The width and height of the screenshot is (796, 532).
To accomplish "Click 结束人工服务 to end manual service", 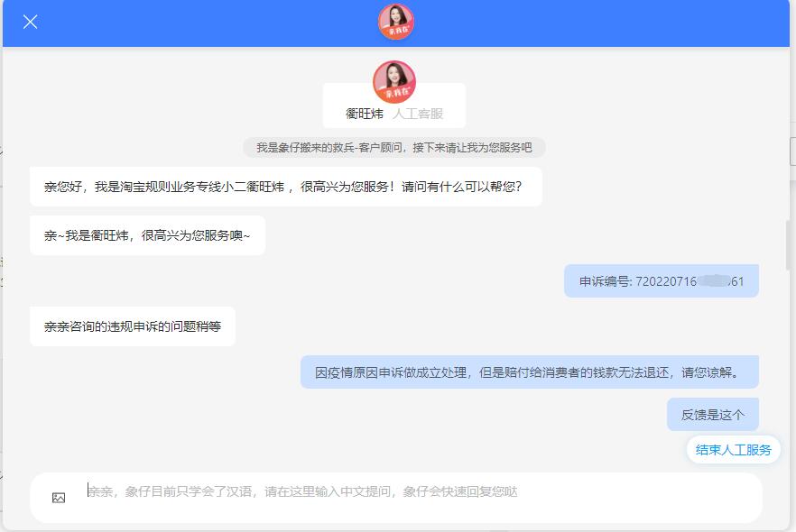I will 732,448.
